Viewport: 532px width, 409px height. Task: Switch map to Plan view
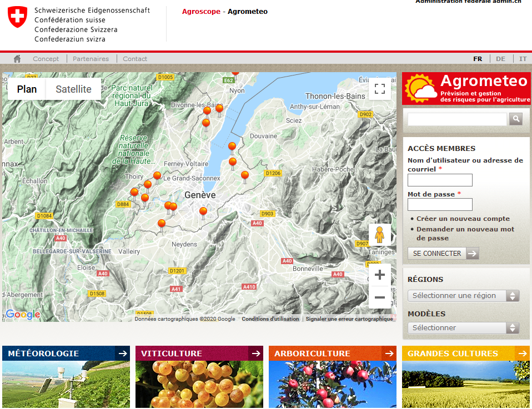coord(27,89)
